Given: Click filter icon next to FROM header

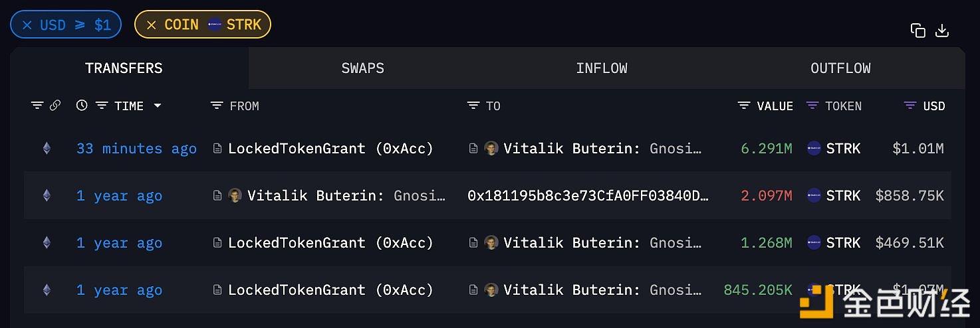Looking at the screenshot, I should pos(217,106).
